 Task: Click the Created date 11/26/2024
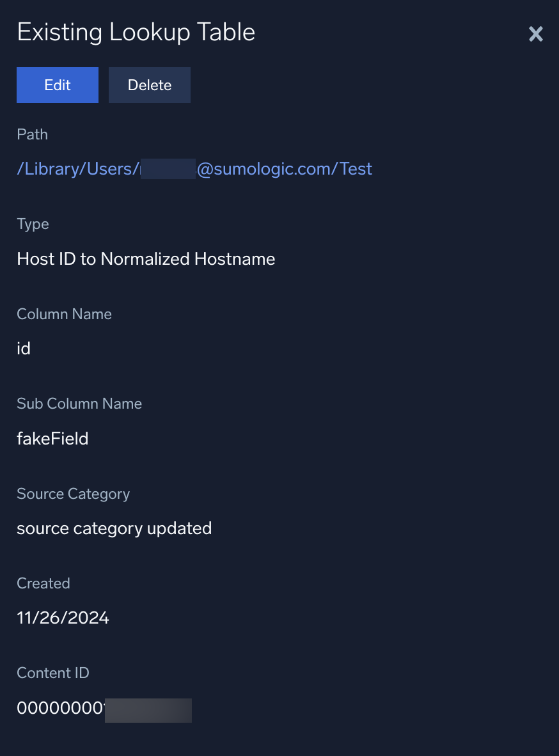pos(63,617)
